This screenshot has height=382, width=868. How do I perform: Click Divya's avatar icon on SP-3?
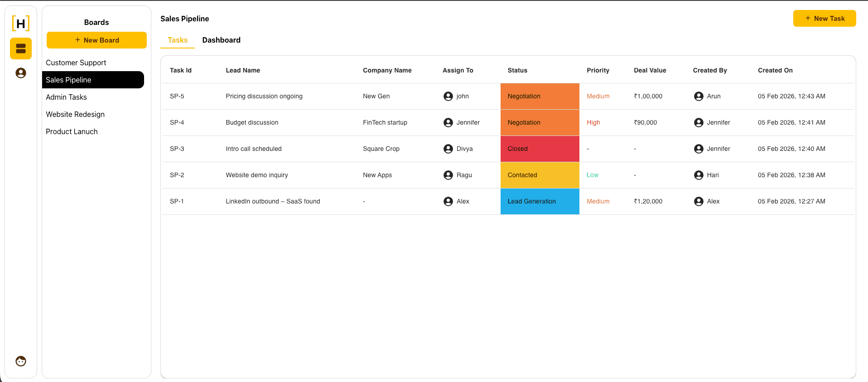448,149
